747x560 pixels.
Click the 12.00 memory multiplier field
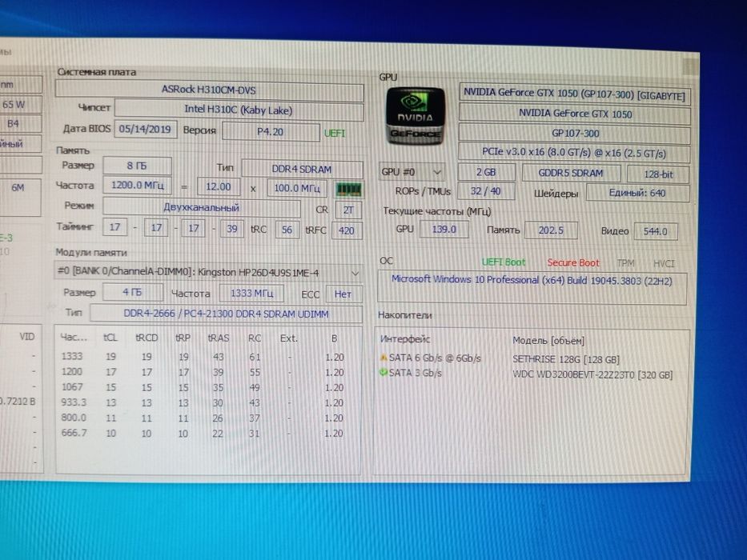pos(219,186)
